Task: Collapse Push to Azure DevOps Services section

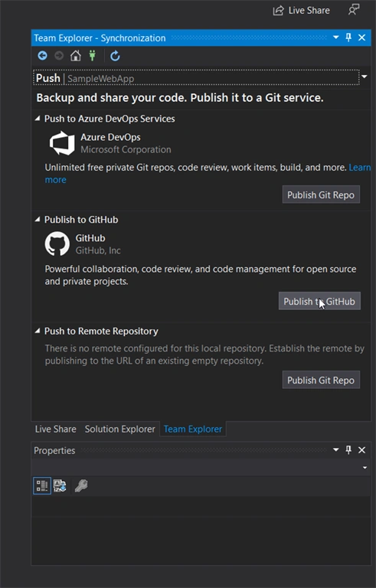Action: 38,119
